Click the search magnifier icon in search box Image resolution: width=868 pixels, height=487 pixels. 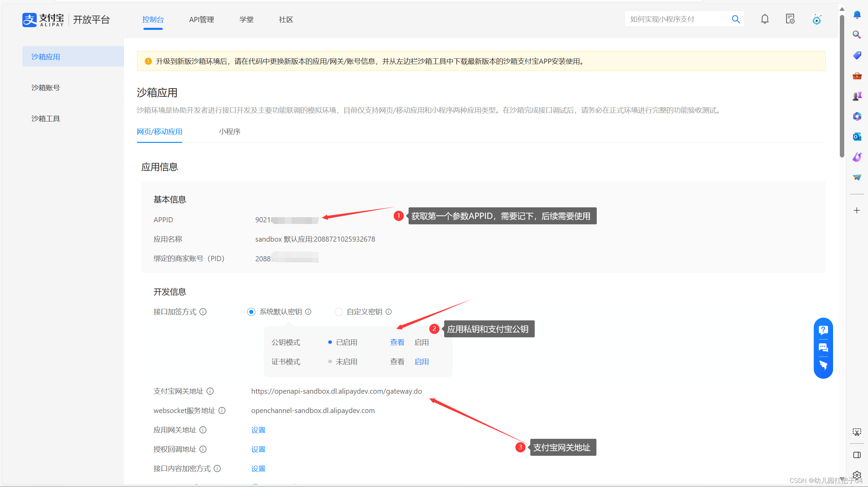click(x=735, y=19)
